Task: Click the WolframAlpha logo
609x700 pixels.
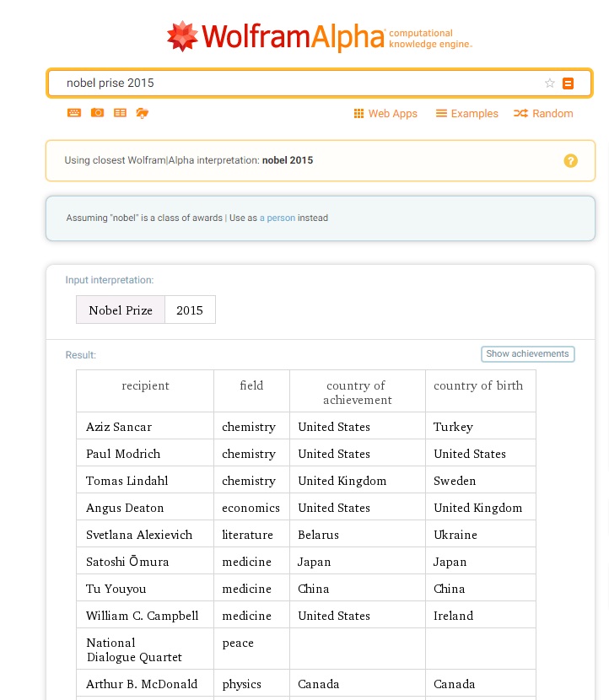Action: [x=319, y=36]
